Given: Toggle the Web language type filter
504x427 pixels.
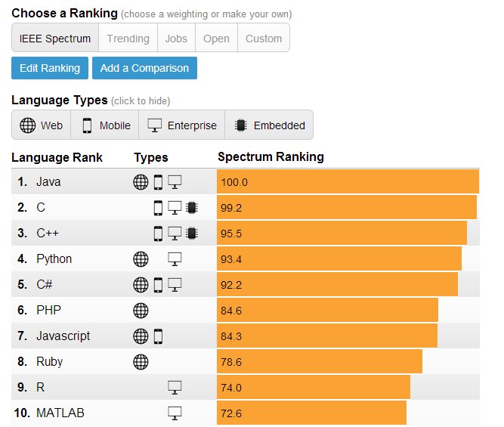Looking at the screenshot, I should [x=42, y=125].
